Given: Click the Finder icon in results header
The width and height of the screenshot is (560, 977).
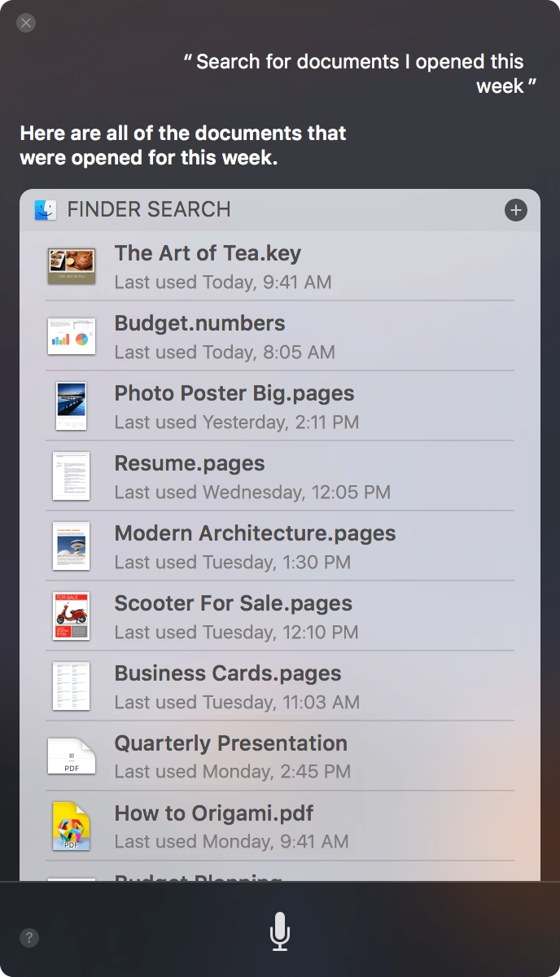Looking at the screenshot, I should tap(46, 210).
